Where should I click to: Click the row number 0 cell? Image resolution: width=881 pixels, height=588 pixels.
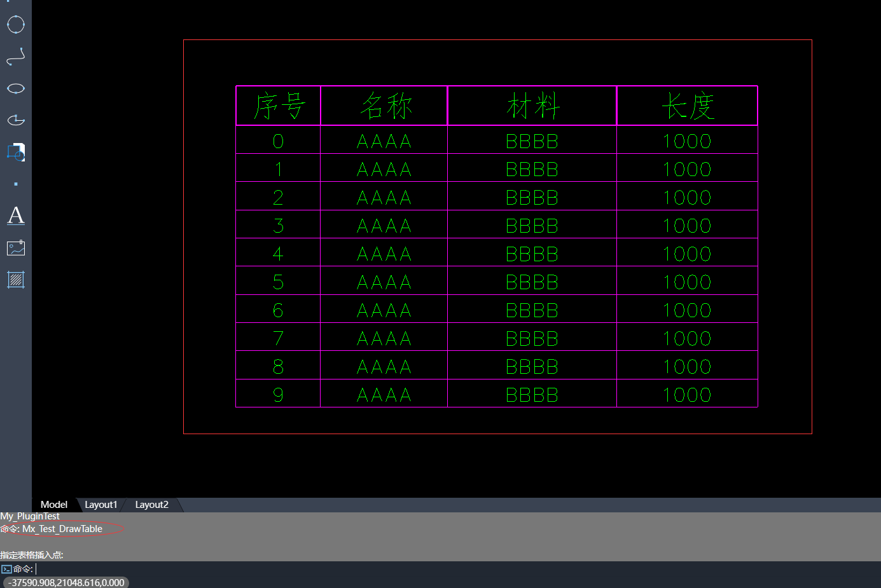point(279,141)
